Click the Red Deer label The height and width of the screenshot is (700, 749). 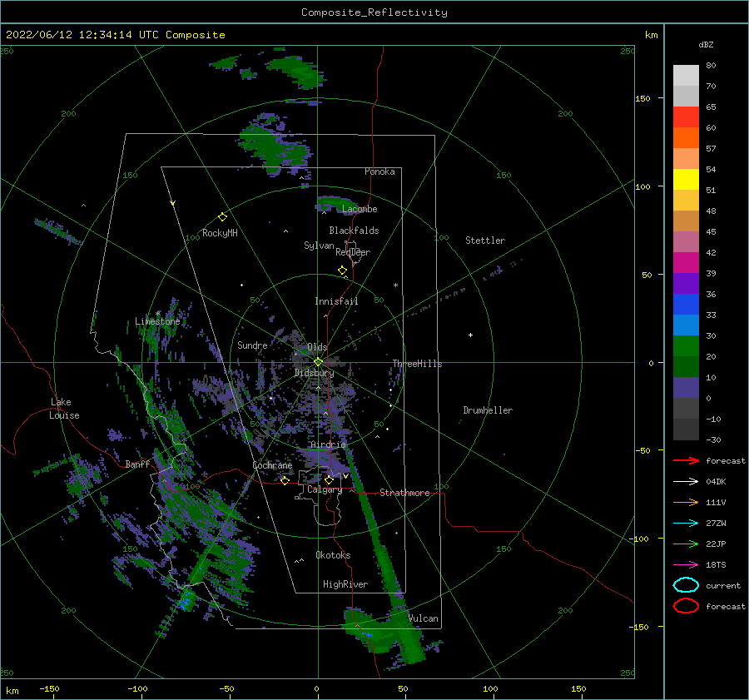(353, 252)
